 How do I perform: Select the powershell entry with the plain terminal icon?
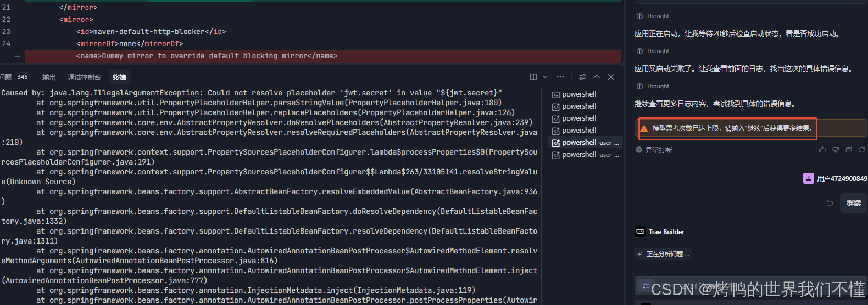click(x=586, y=94)
